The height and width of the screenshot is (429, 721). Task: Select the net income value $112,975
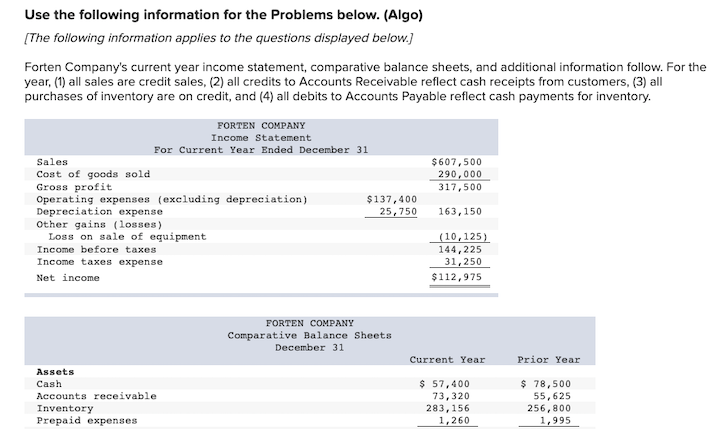click(457, 277)
